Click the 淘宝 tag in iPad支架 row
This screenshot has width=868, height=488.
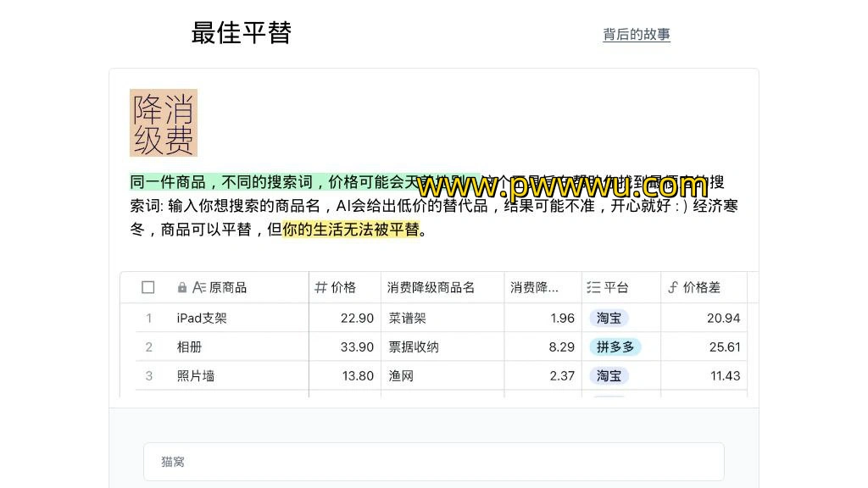(x=609, y=319)
